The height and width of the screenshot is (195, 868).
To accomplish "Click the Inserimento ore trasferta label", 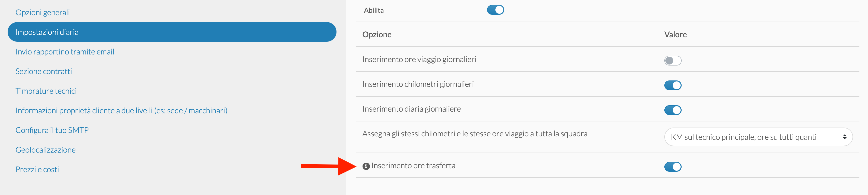I will (413, 166).
